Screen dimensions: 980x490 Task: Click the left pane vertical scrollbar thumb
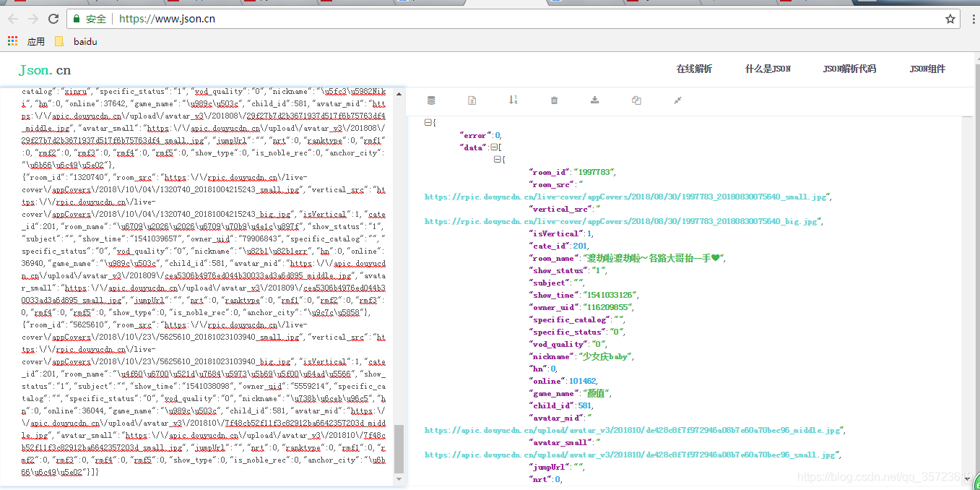(x=399, y=450)
